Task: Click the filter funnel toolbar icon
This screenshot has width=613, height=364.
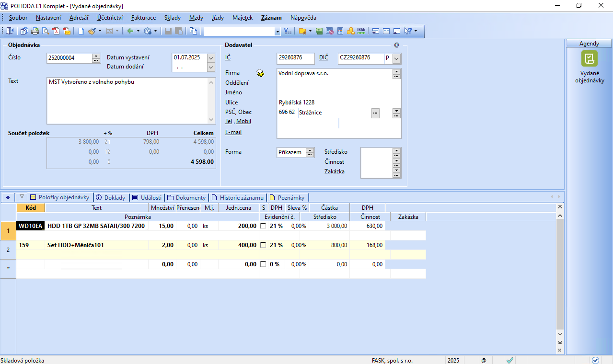Action: (x=287, y=31)
